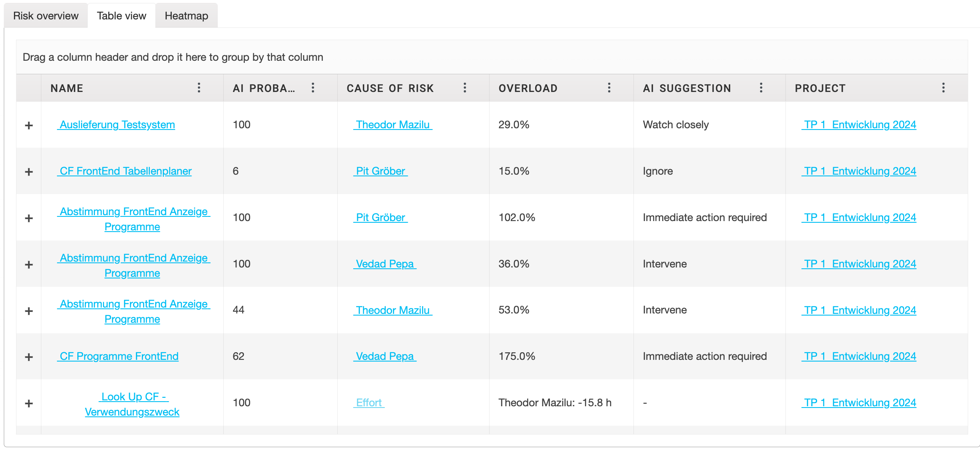Open the CF FrontEnd Tabellenplaner link
The width and height of the screenshot is (980, 459).
pyautogui.click(x=125, y=171)
